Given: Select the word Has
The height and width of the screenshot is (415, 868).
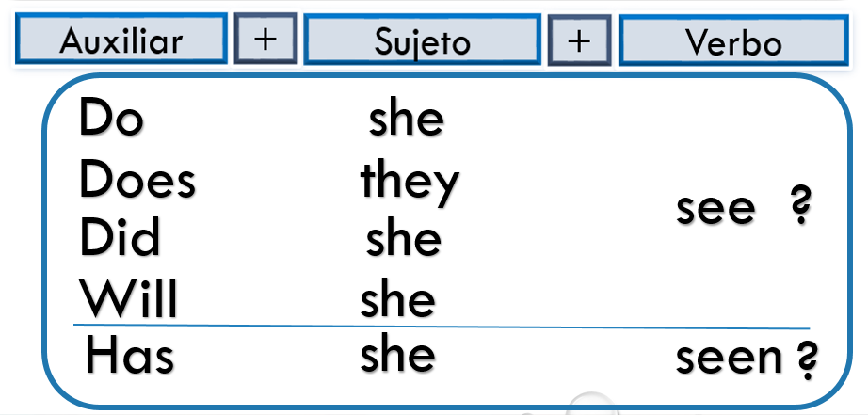Looking at the screenshot, I should point(130,353).
